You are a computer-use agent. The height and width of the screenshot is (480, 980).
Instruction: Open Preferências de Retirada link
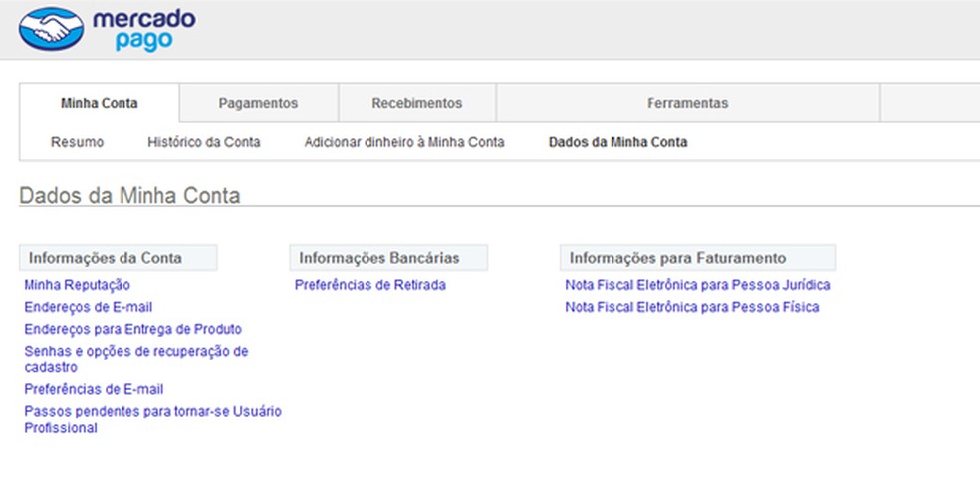tap(369, 285)
